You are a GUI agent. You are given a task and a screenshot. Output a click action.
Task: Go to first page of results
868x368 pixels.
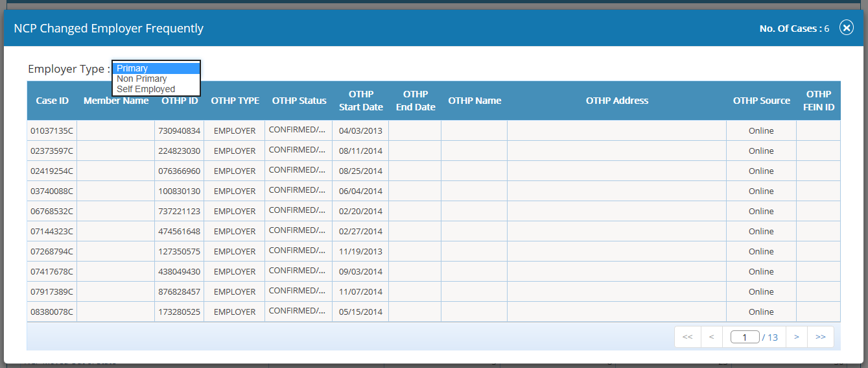pos(688,337)
